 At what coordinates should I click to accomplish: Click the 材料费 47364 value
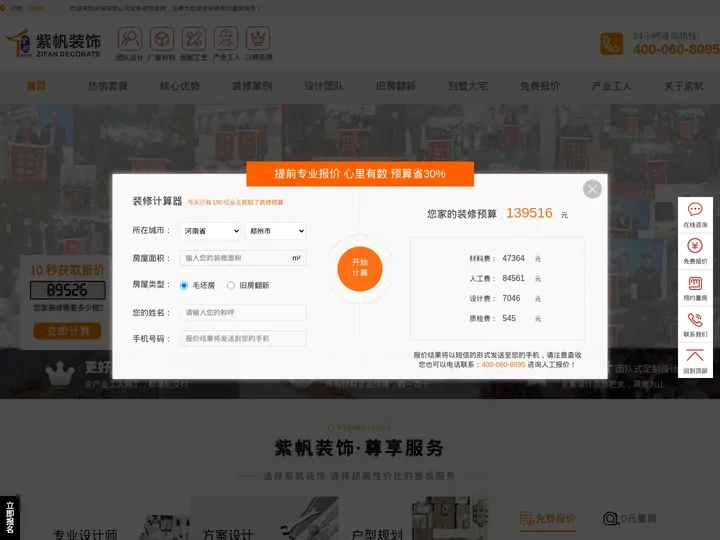[x=513, y=259]
